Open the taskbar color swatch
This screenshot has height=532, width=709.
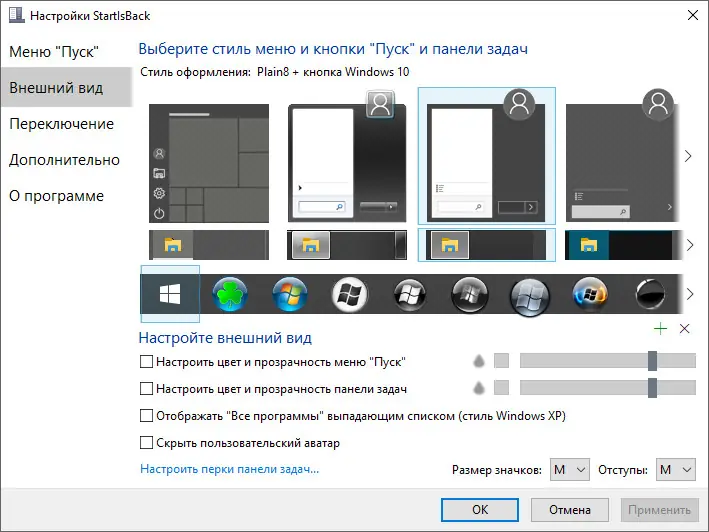501,388
